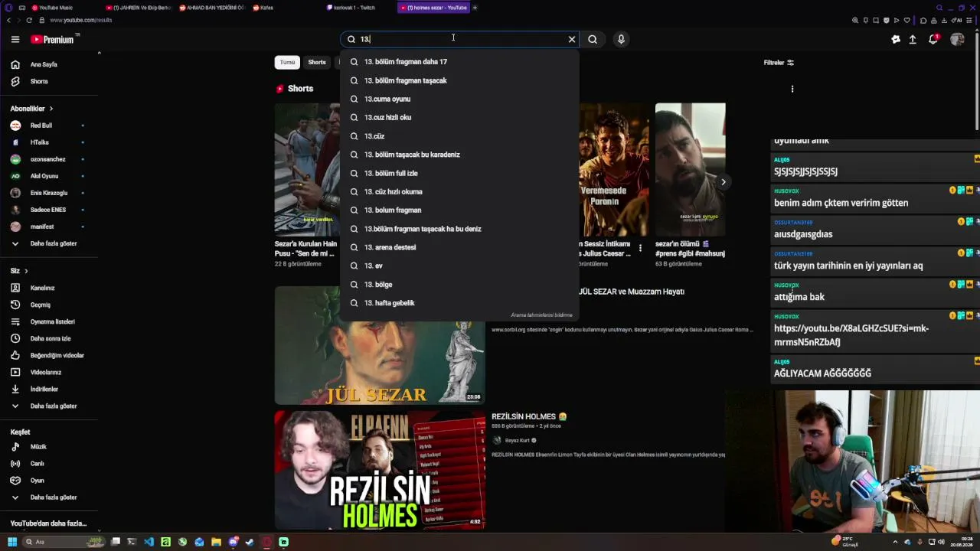Open a new browser tab with plus

[x=475, y=8]
